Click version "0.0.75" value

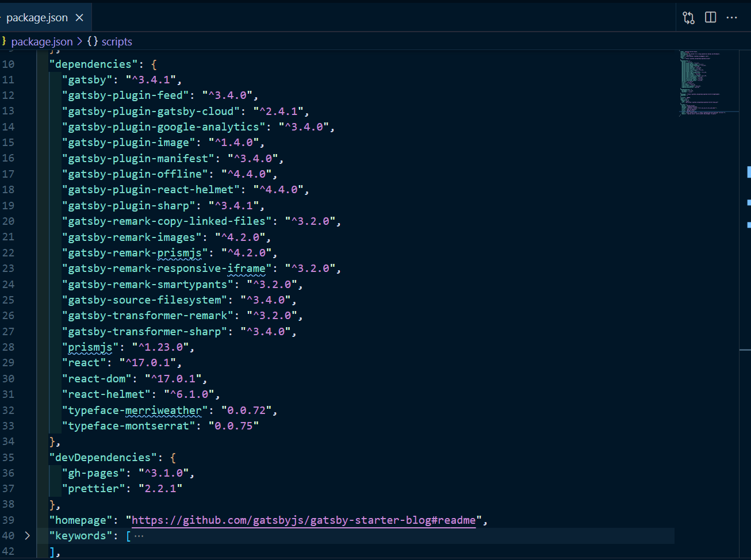click(x=234, y=426)
